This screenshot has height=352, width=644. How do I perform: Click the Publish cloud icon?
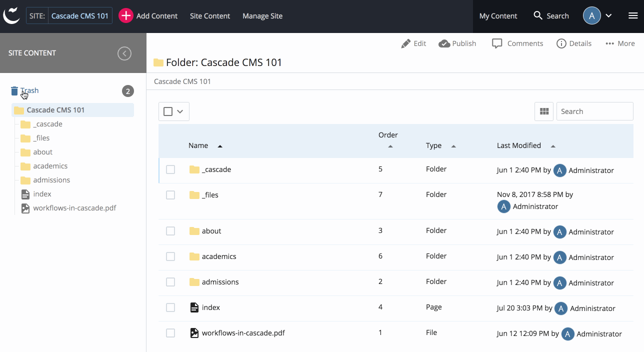pos(444,43)
